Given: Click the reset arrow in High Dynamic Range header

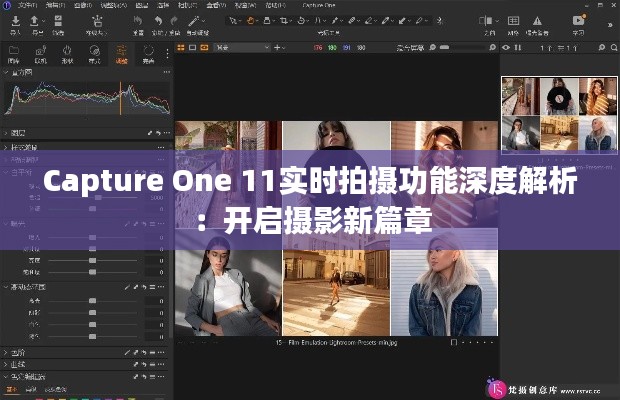Looking at the screenshot, I should point(144,287).
